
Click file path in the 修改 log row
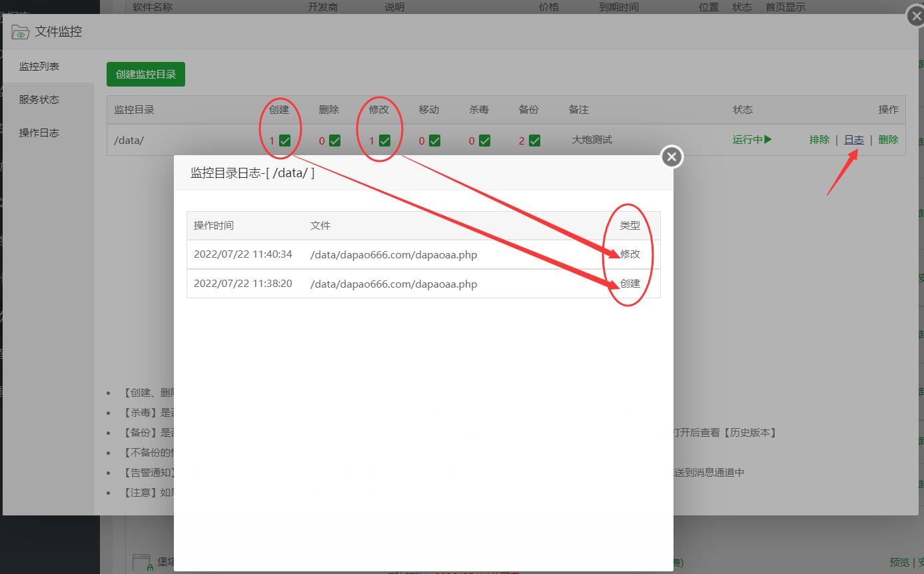point(394,254)
